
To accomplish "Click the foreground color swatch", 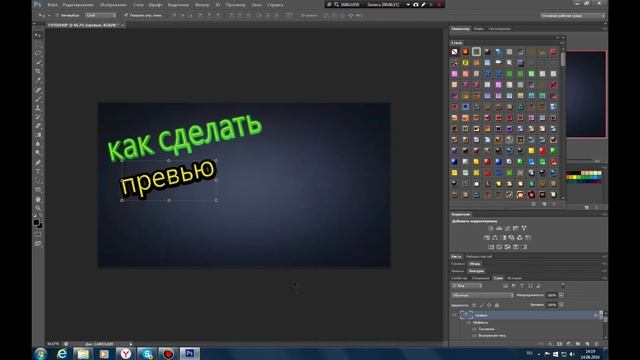I will (x=36, y=222).
